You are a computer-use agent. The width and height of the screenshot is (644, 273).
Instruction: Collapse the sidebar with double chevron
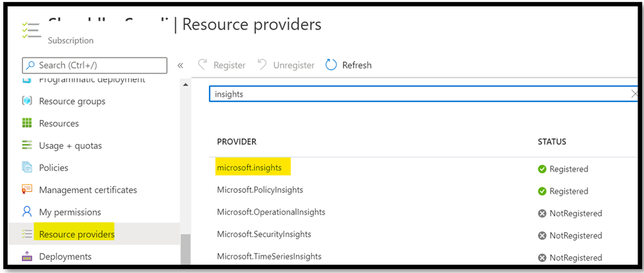pyautogui.click(x=181, y=65)
